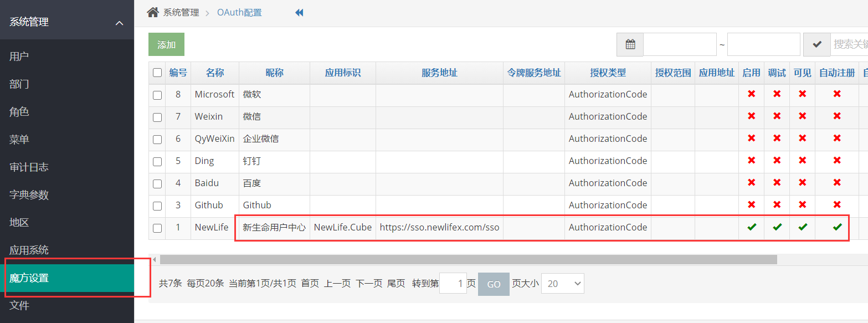Open the page size dropdown showing 20
The width and height of the screenshot is (868, 323).
[x=562, y=284]
